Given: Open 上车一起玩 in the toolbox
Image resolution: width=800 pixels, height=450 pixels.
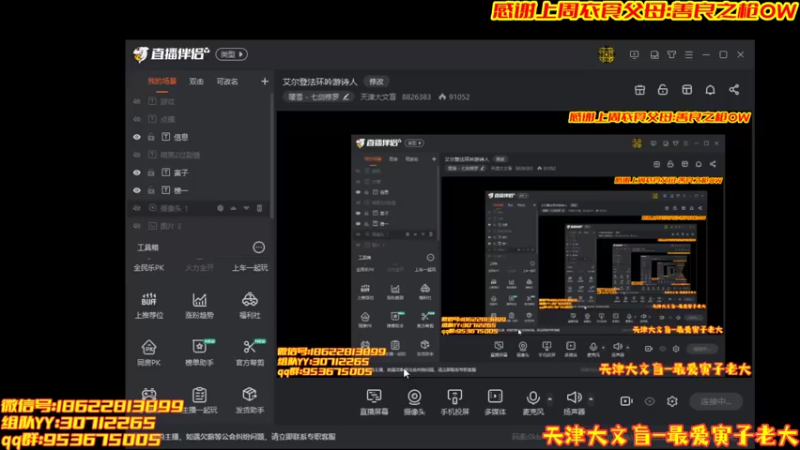Looking at the screenshot, I should point(250,268).
